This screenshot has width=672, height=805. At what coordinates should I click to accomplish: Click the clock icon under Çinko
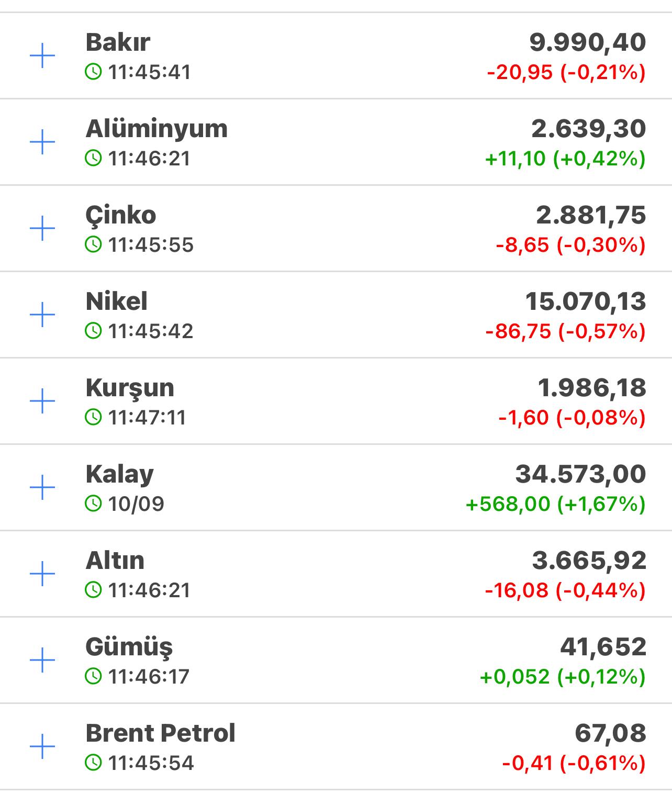click(x=93, y=244)
